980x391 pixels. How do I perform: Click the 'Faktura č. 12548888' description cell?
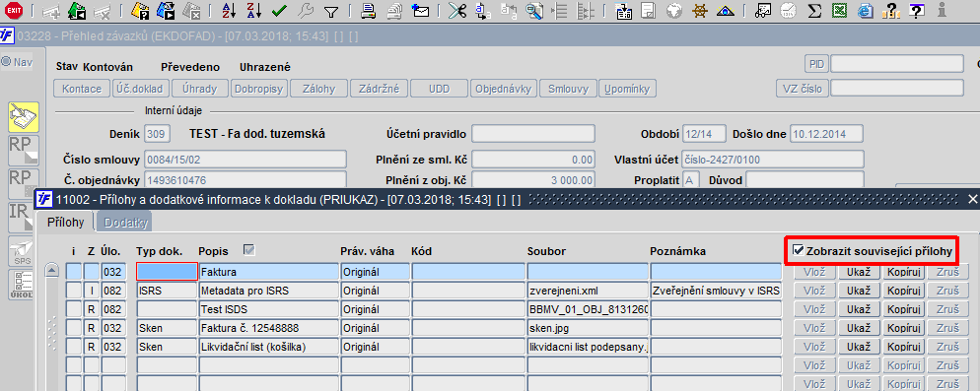[x=269, y=328]
